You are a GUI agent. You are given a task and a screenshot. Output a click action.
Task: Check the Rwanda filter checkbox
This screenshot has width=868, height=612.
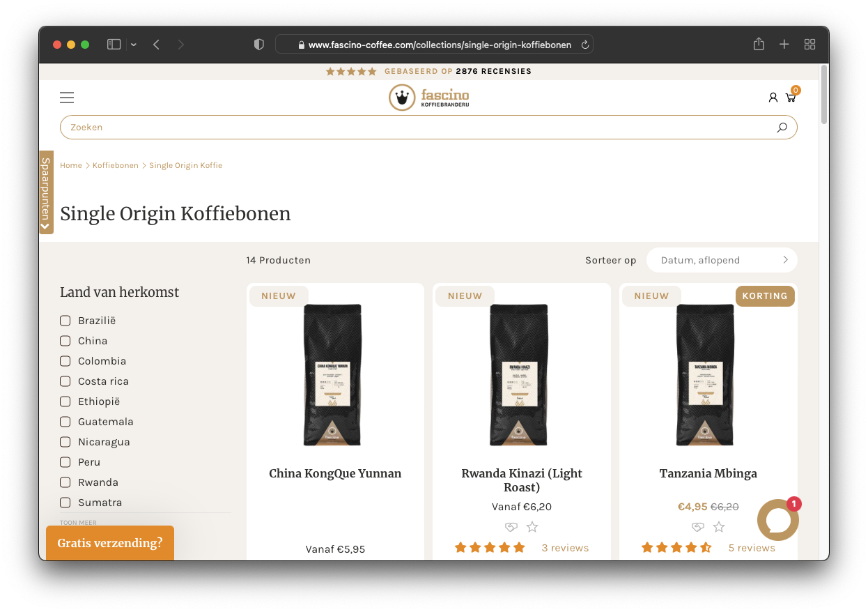tap(65, 482)
